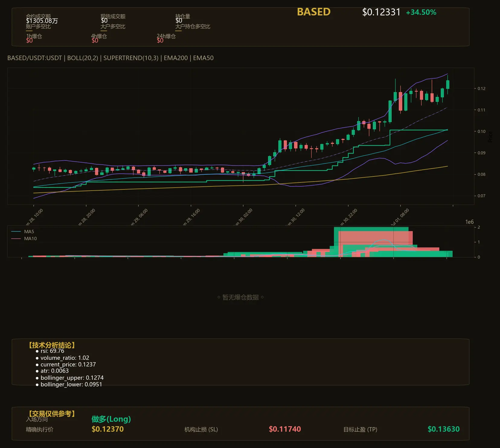500x448 pixels.
Task: Click the 做多(Long) entry direction
Action: 111,419
